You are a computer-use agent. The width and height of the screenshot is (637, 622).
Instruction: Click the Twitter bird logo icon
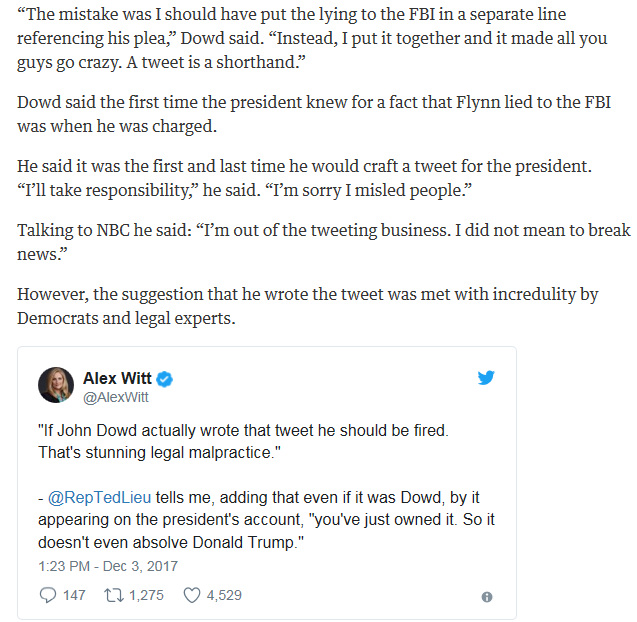tap(486, 377)
